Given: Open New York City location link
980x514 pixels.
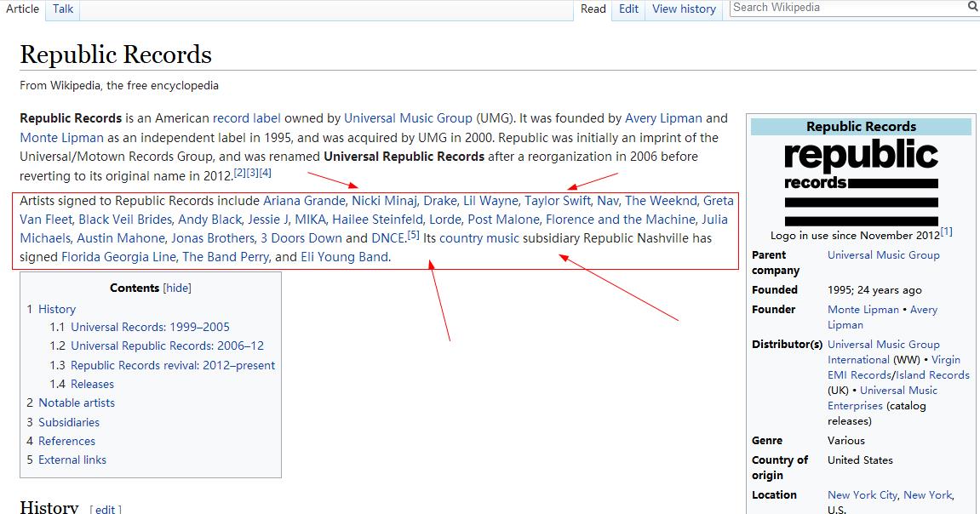Looking at the screenshot, I should click(863, 494).
